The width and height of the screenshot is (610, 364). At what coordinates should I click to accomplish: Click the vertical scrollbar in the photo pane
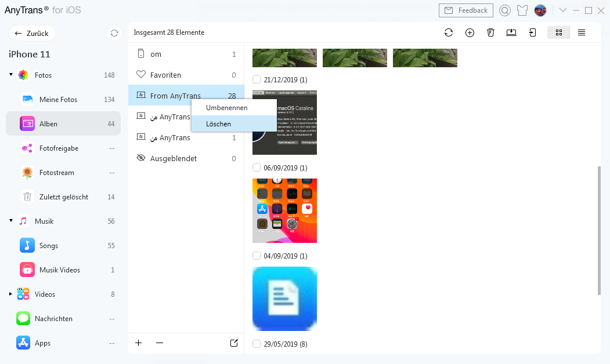point(599,231)
